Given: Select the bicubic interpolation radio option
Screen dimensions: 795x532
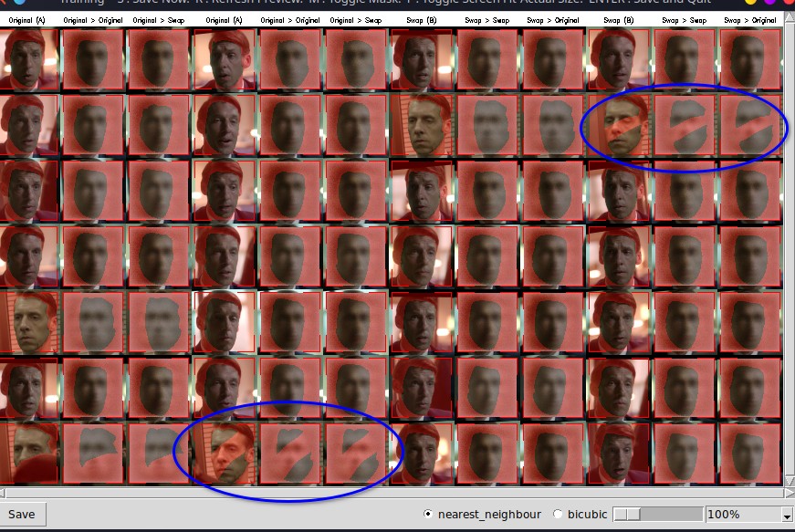Looking at the screenshot, I should pos(558,515).
